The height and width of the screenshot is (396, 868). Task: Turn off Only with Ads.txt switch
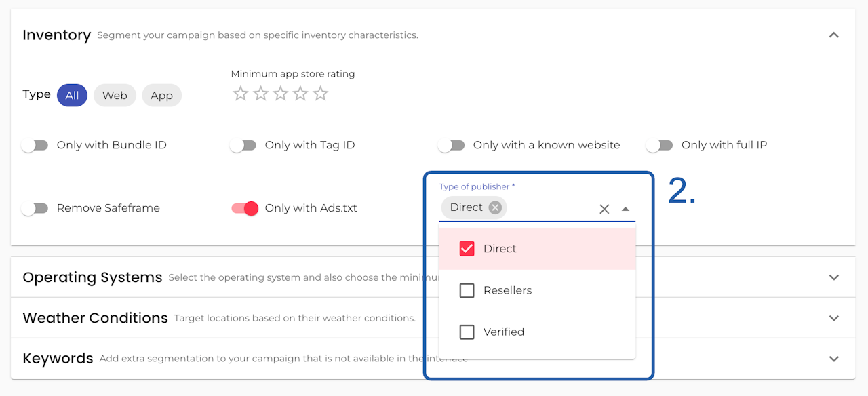(245, 208)
